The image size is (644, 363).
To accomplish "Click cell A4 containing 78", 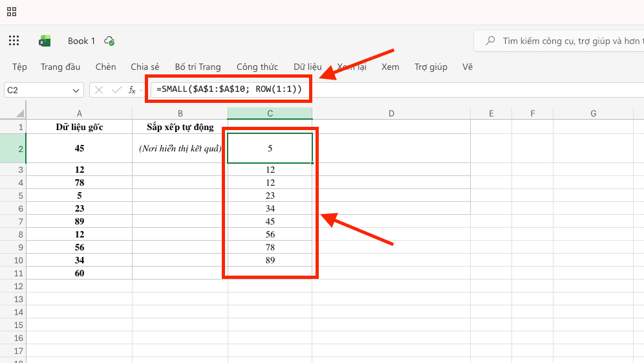I will click(80, 182).
